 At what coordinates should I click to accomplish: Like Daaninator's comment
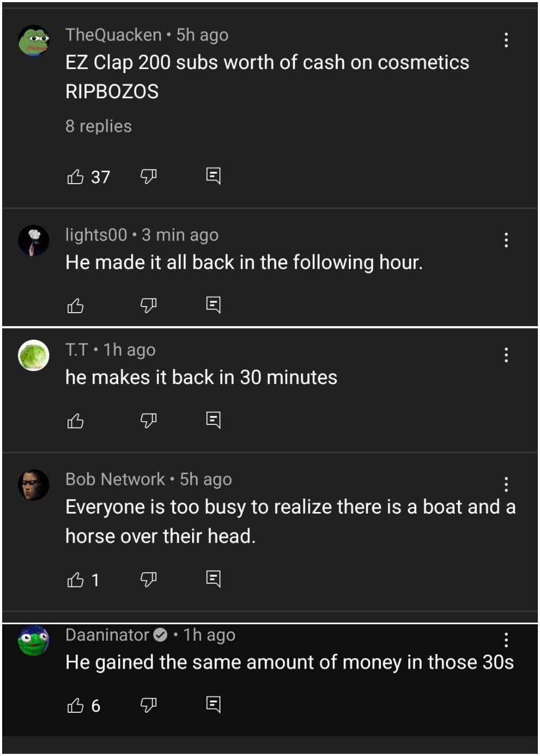point(76,705)
